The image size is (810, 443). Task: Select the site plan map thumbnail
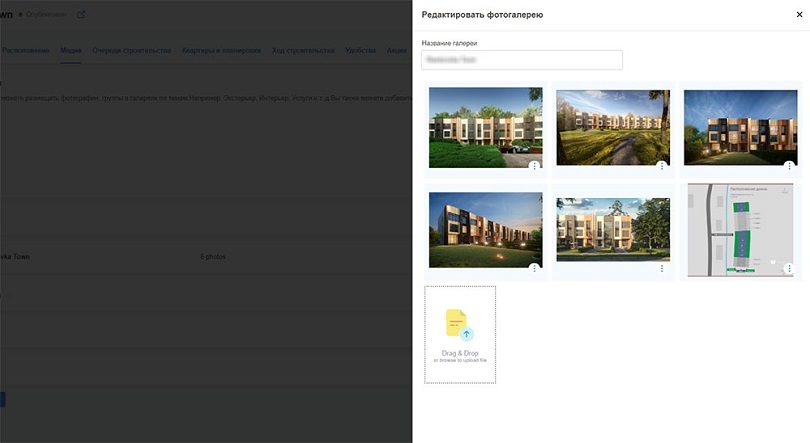point(740,230)
